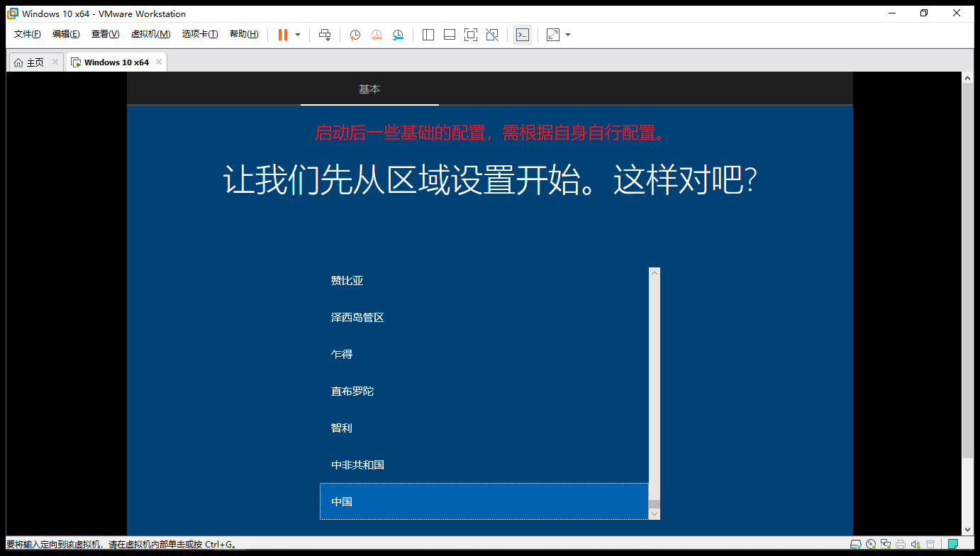Select 赞比亚 in the region list
980x556 pixels.
(x=484, y=281)
